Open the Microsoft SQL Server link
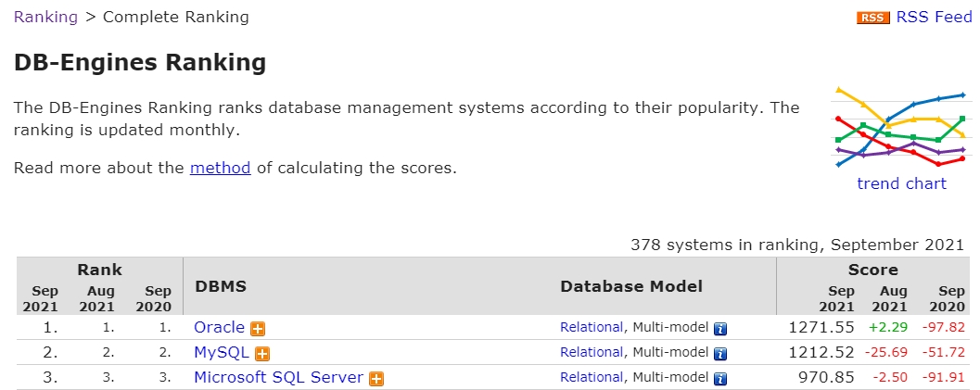This screenshot has height=390, width=980. click(279, 378)
